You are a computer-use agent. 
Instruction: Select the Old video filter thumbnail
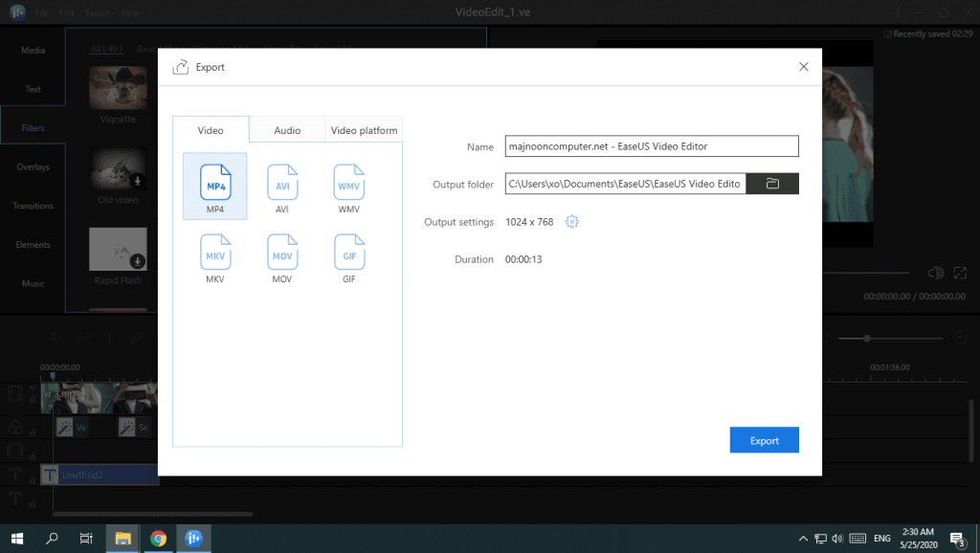tap(118, 168)
